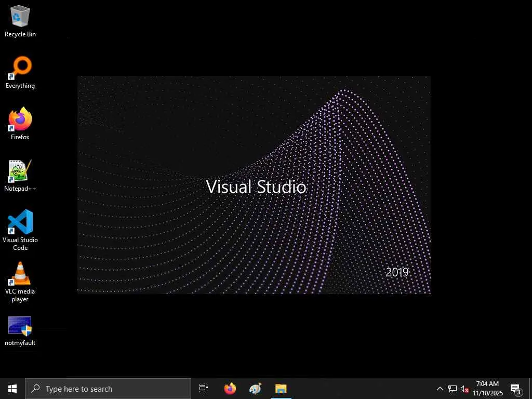Select the notmyfault desktop icon
532x399 pixels.
[20, 331]
